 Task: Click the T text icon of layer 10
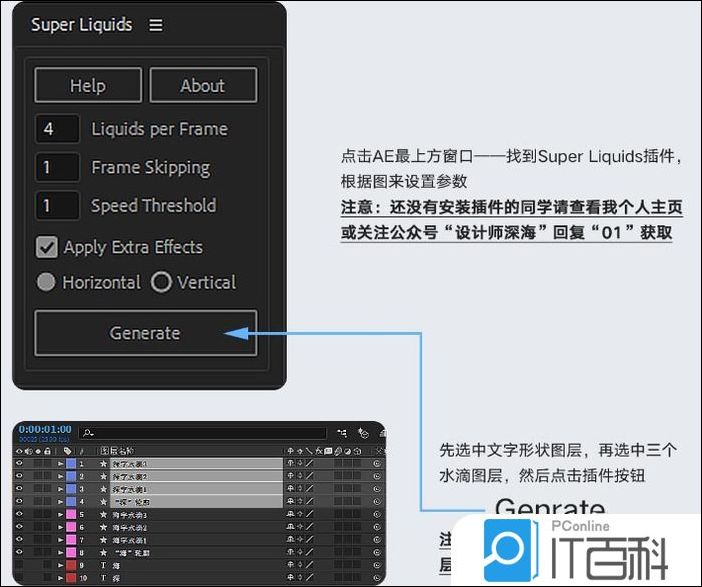103,578
